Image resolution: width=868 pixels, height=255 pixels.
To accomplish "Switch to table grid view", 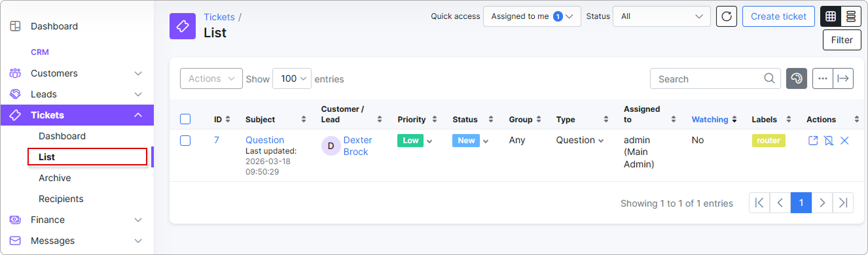I will pos(831,16).
